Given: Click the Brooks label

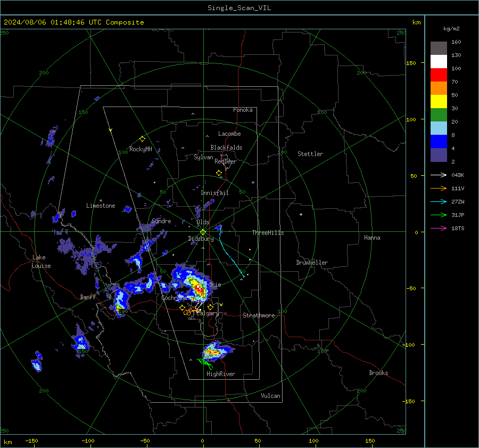Looking at the screenshot, I should point(378,373).
